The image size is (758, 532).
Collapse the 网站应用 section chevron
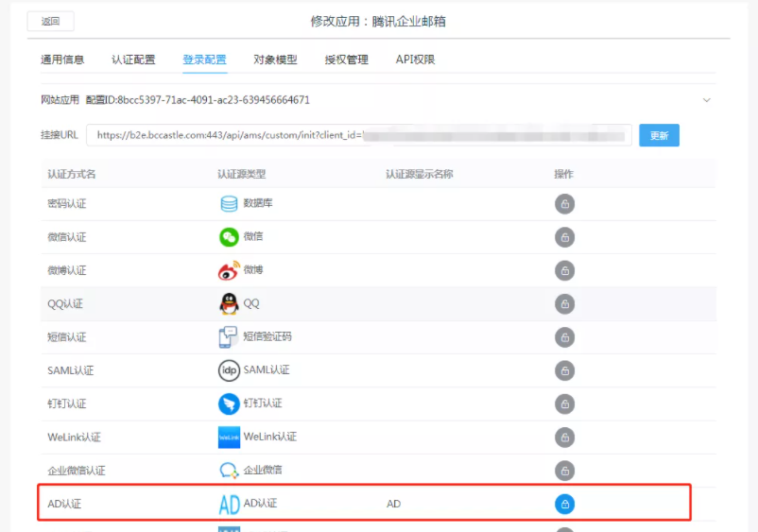(x=706, y=100)
